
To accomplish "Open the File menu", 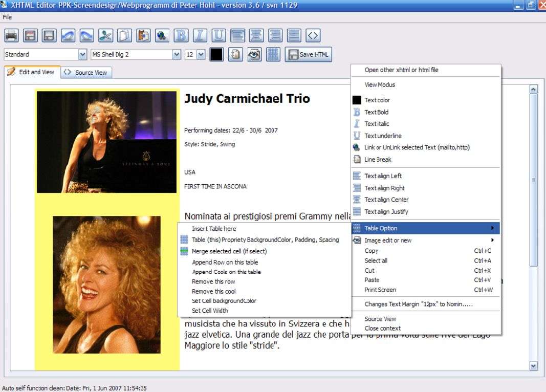I will click(7, 17).
